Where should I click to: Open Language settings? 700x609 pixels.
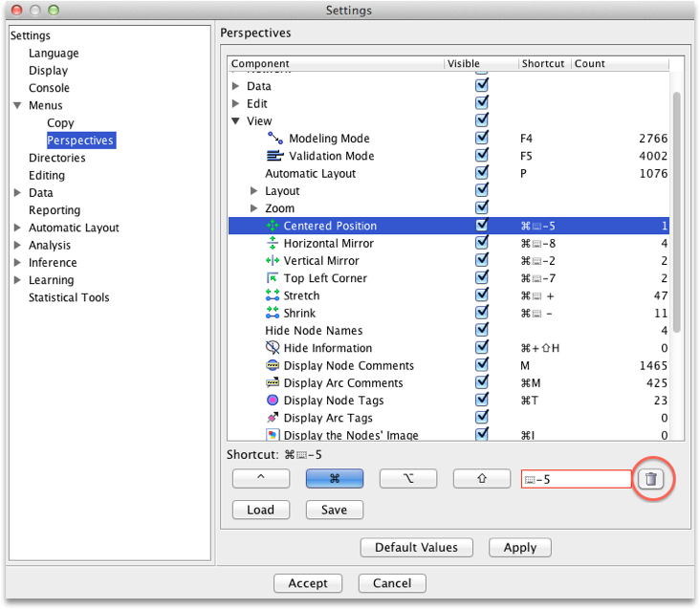coord(54,54)
